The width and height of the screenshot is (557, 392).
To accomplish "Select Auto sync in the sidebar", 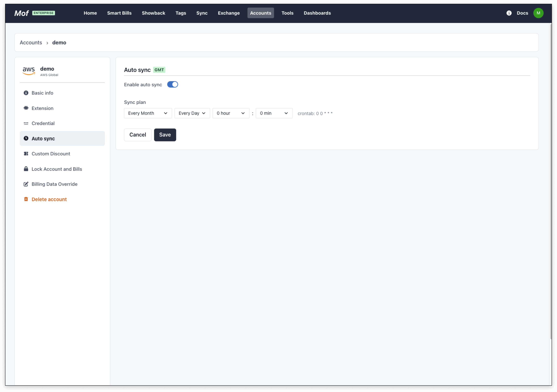I will pyautogui.click(x=62, y=139).
